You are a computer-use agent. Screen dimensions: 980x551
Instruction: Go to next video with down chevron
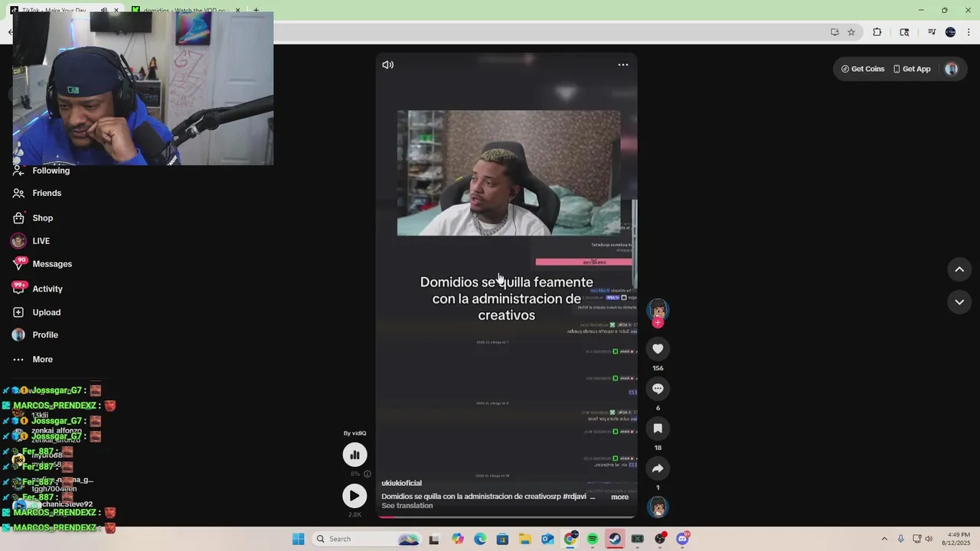[x=959, y=302]
